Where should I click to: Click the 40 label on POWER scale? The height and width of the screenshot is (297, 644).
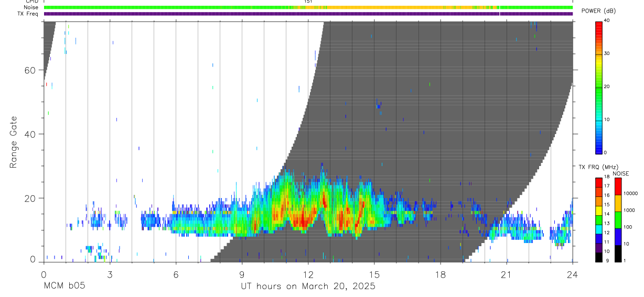[607, 21]
